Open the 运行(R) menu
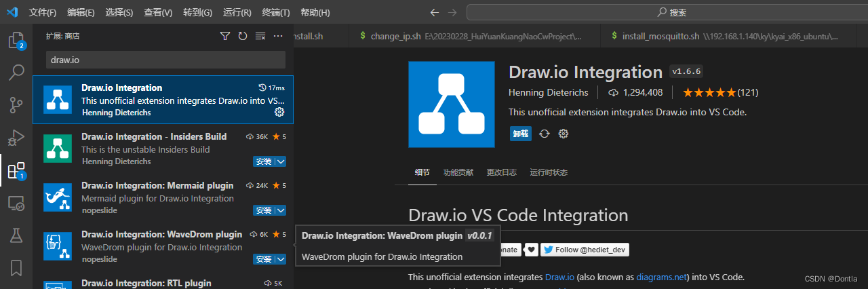 point(237,13)
